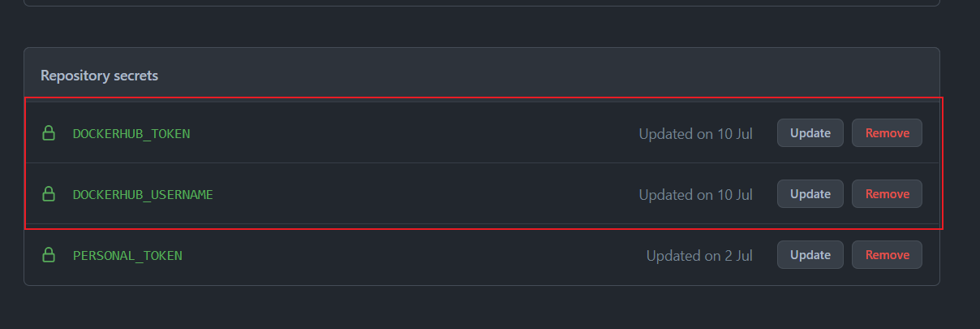
Task: Click empty header area right of 'Repository secrets'
Action: [x=527, y=76]
